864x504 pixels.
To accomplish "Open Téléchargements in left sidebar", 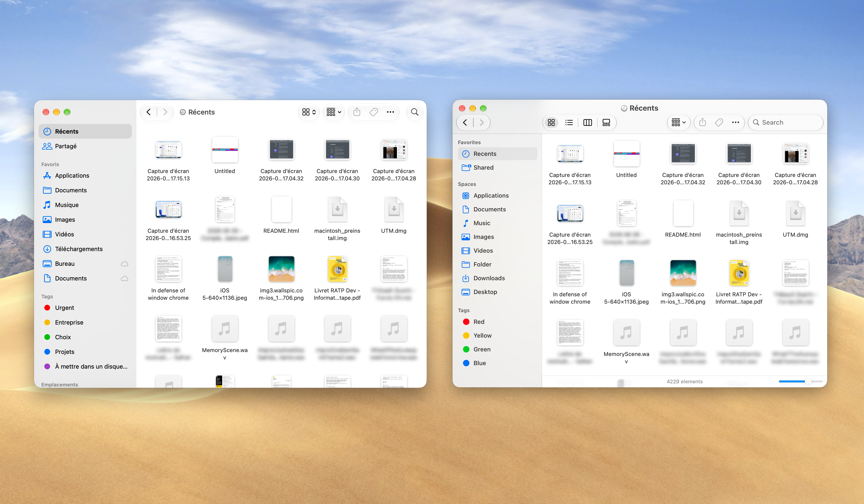I will coord(85,249).
